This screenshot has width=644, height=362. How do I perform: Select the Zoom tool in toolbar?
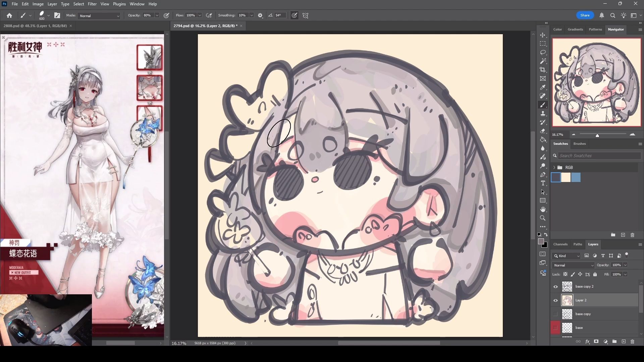(x=543, y=218)
